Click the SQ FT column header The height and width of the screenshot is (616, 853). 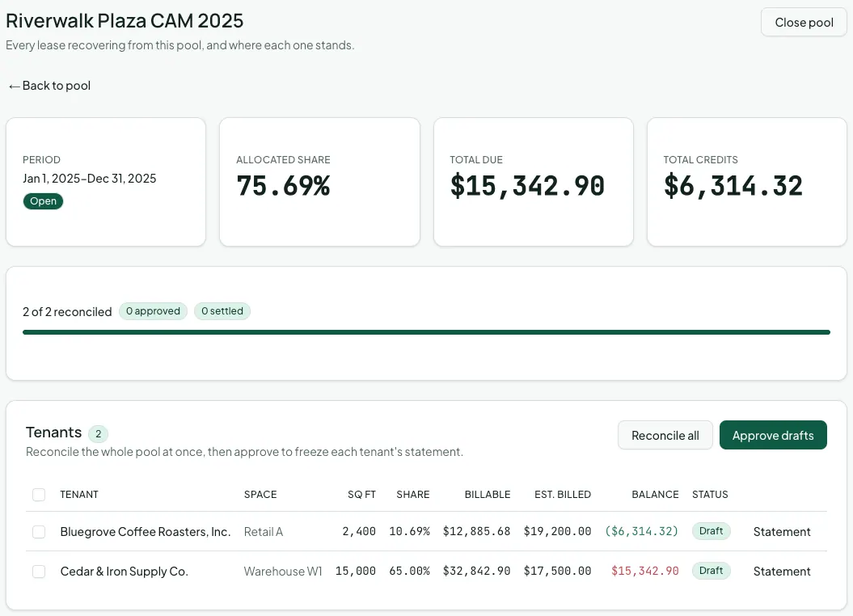[x=361, y=494]
